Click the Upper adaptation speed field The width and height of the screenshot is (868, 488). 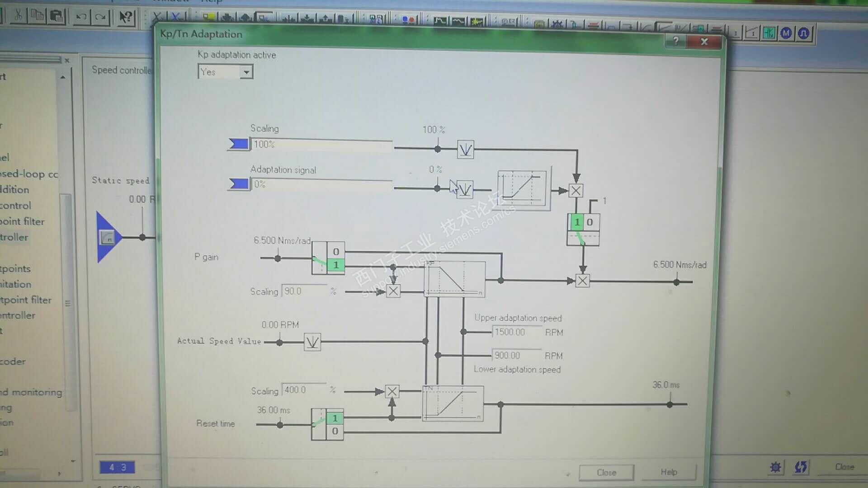516,332
